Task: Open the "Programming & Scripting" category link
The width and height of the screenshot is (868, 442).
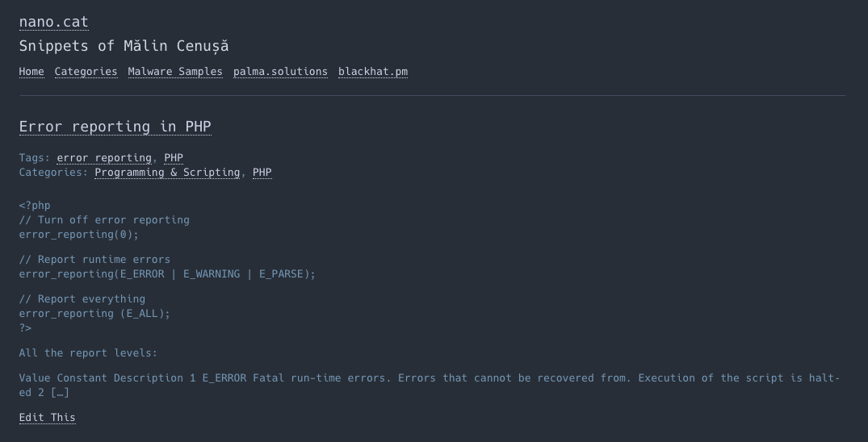Action: 167,173
